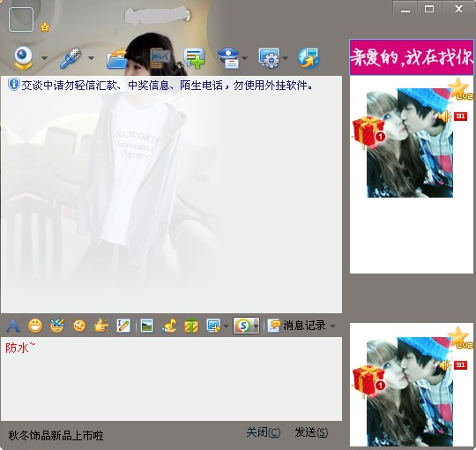Click the message input box containing 防水~
The height and width of the screenshot is (450, 476).
(171, 379)
